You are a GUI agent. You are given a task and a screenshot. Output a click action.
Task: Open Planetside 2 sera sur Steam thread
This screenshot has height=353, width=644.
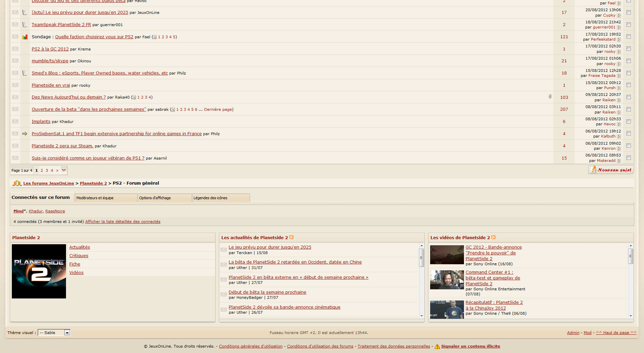pos(63,146)
